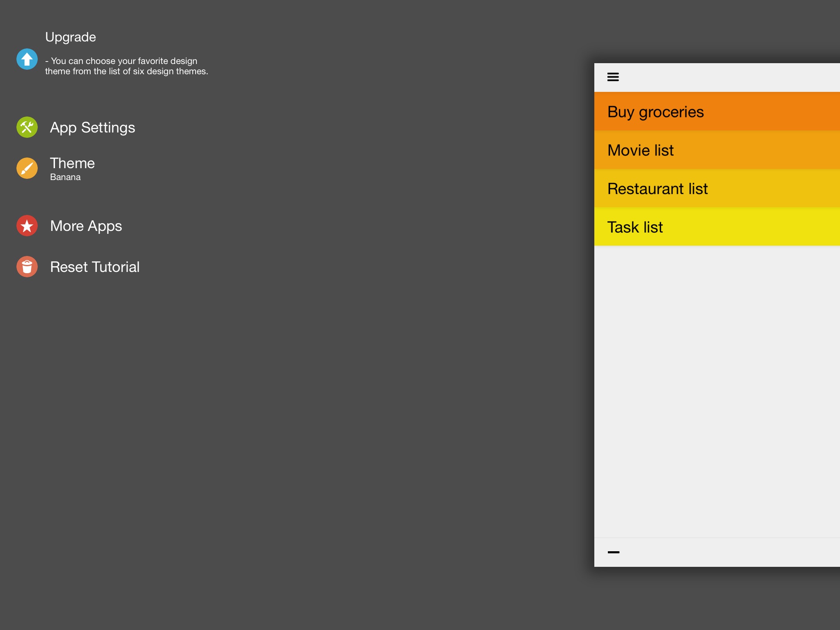Tap the hamburger menu icon

[x=613, y=77]
